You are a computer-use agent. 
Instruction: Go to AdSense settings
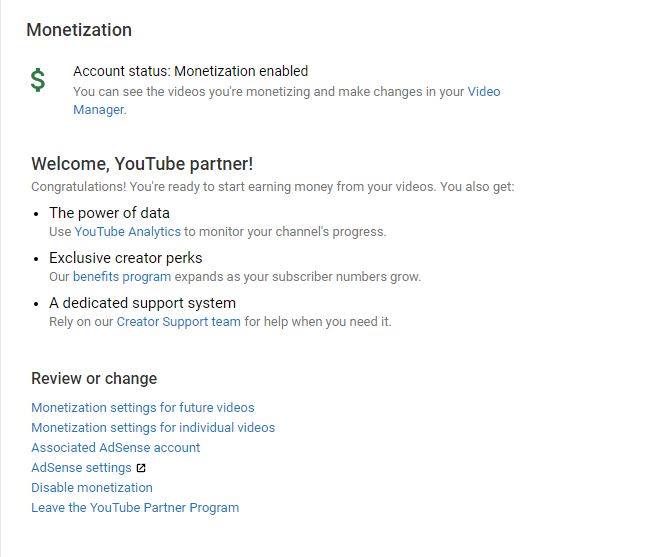click(x=81, y=468)
